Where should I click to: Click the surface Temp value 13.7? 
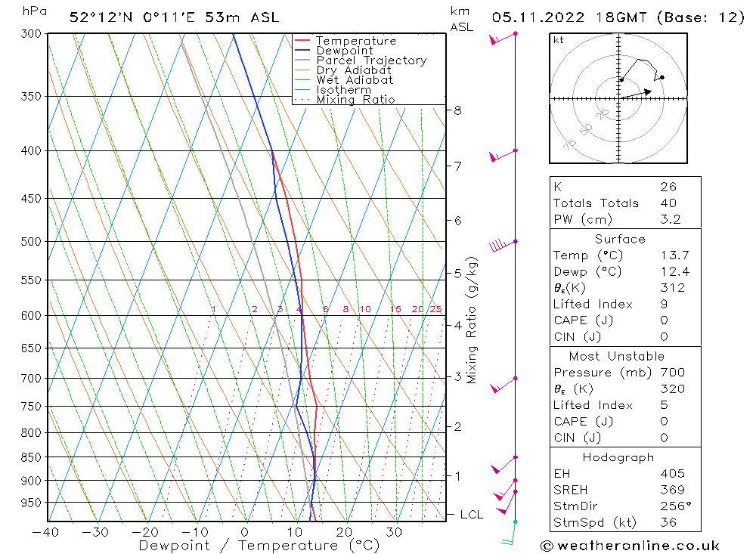point(674,255)
